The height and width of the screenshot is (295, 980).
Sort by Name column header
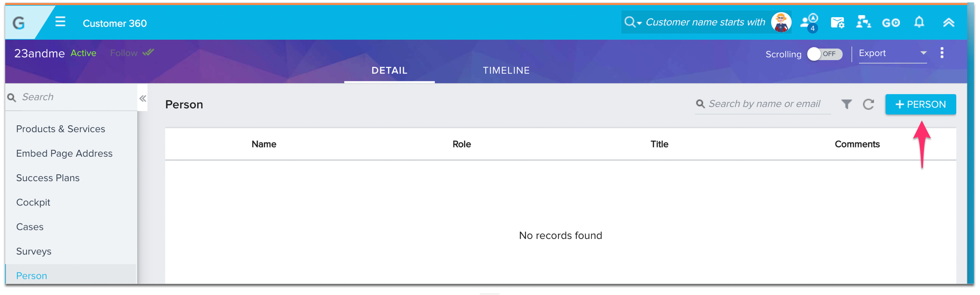[x=264, y=144]
